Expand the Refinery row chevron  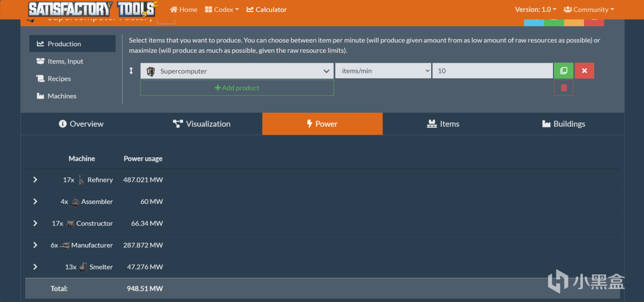point(35,179)
